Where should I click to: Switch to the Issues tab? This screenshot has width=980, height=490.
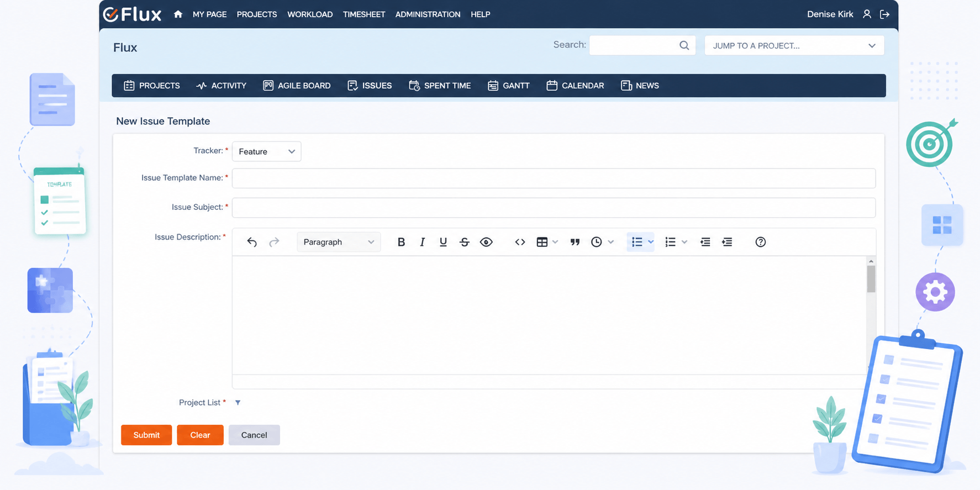pos(370,86)
